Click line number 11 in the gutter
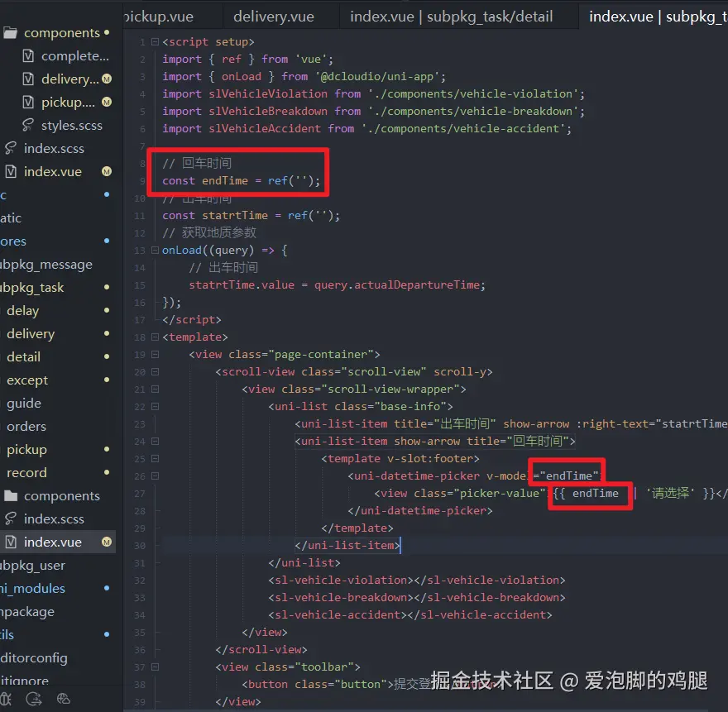The image size is (728, 712). [x=140, y=215]
